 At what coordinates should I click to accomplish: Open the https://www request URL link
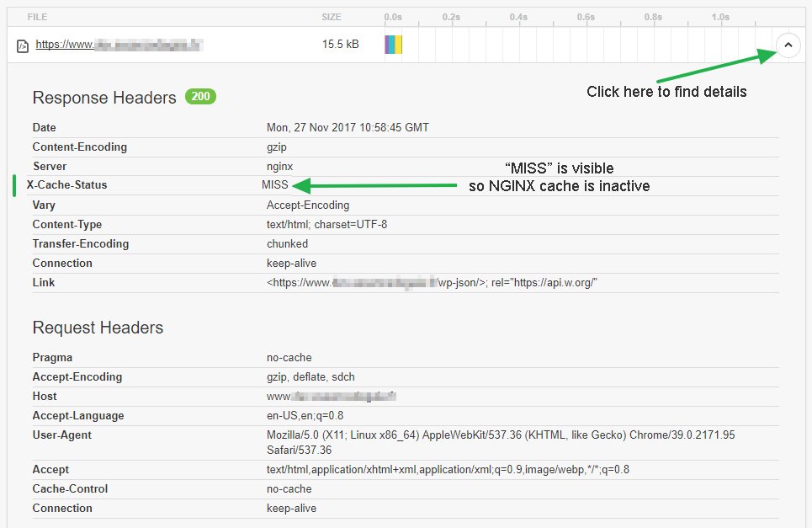(x=119, y=45)
